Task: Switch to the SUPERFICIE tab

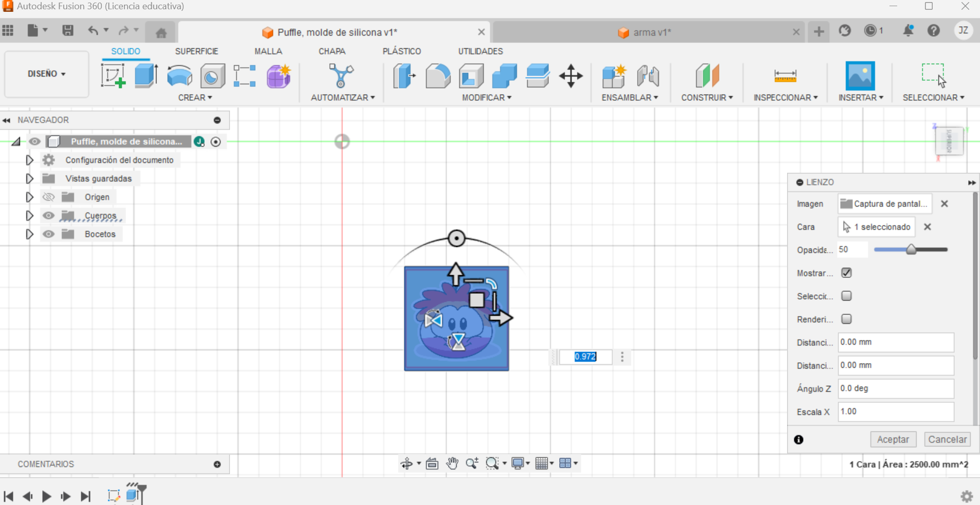Action: pyautogui.click(x=197, y=51)
